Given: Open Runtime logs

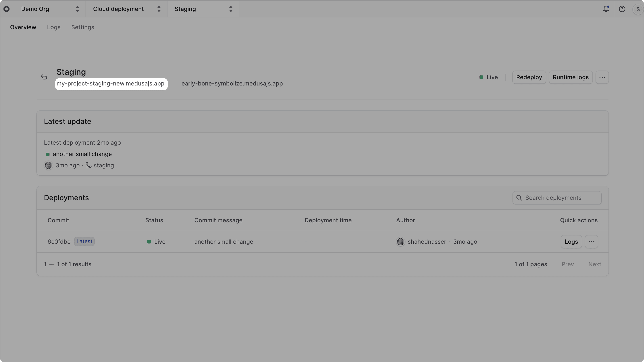Looking at the screenshot, I should click(x=571, y=77).
